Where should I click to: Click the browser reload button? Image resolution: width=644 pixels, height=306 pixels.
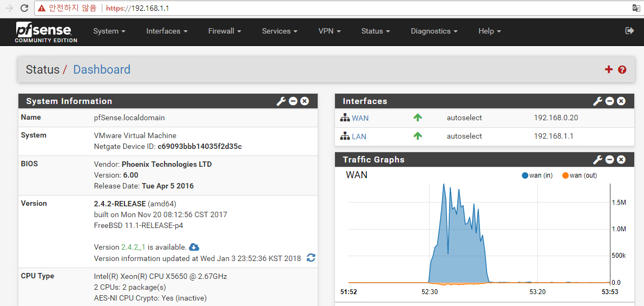[24, 8]
